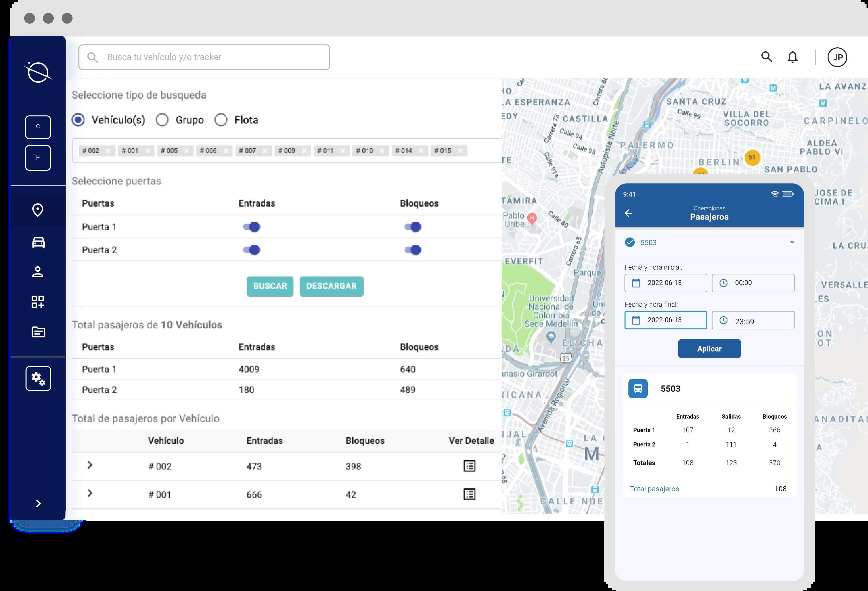Toggle Puerta 2 Bloqueos switch

(413, 250)
